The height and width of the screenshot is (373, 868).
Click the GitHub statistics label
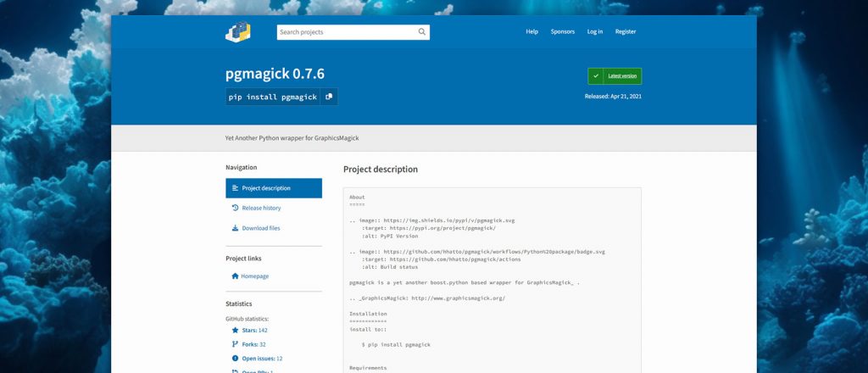tap(247, 319)
